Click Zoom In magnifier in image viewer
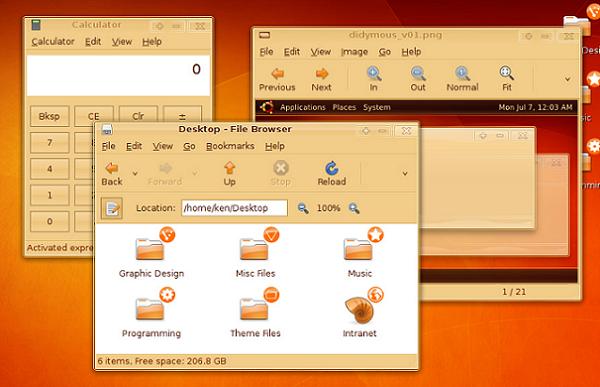This screenshot has width=600, height=387. pos(374,73)
